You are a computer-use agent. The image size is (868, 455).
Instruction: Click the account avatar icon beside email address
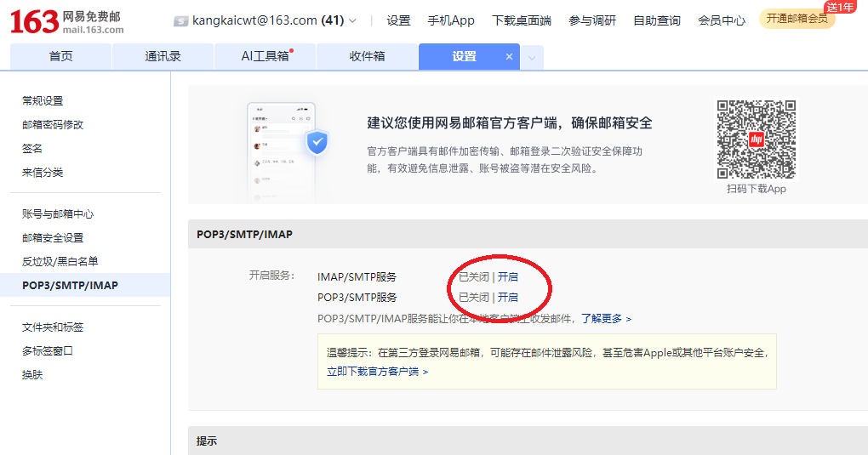point(180,20)
